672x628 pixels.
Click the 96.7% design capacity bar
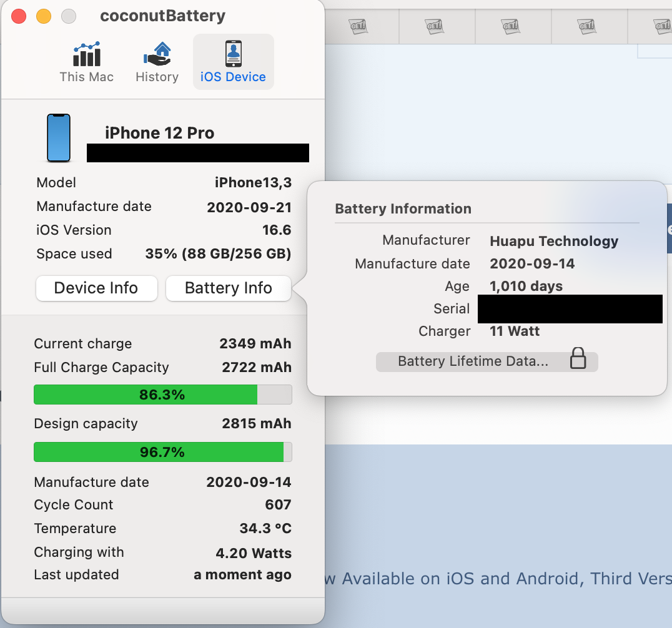(x=163, y=452)
